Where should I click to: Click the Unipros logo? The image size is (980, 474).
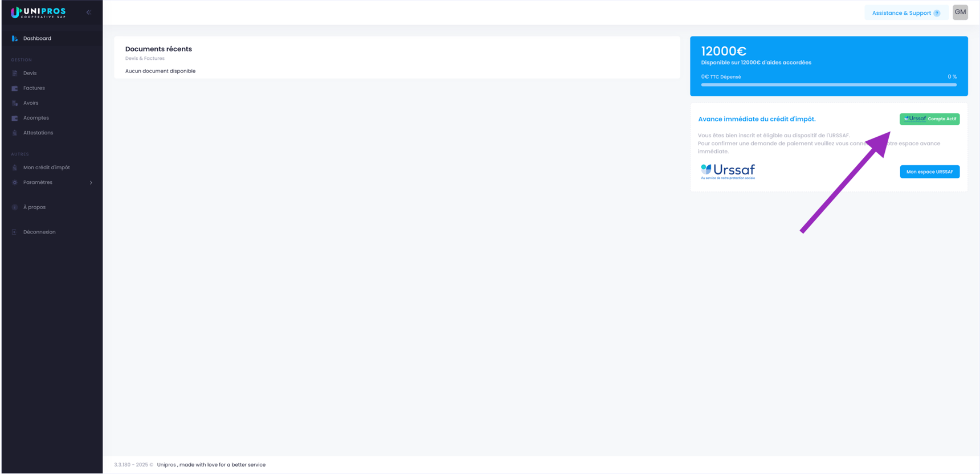[x=39, y=13]
